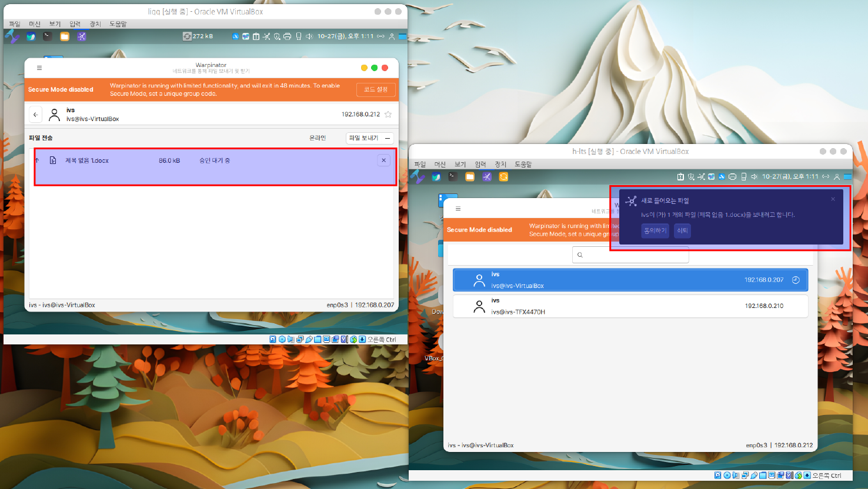This screenshot has height=489, width=868.
Task: Click the orange update icon in right VM panel
Action: tap(503, 177)
